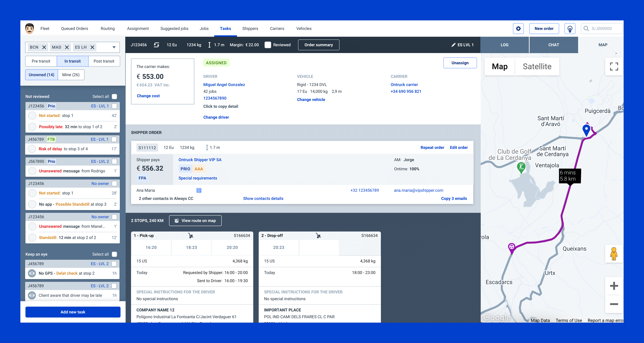This screenshot has height=343, width=644.
Task: Click View route on map
Action: [x=195, y=221]
